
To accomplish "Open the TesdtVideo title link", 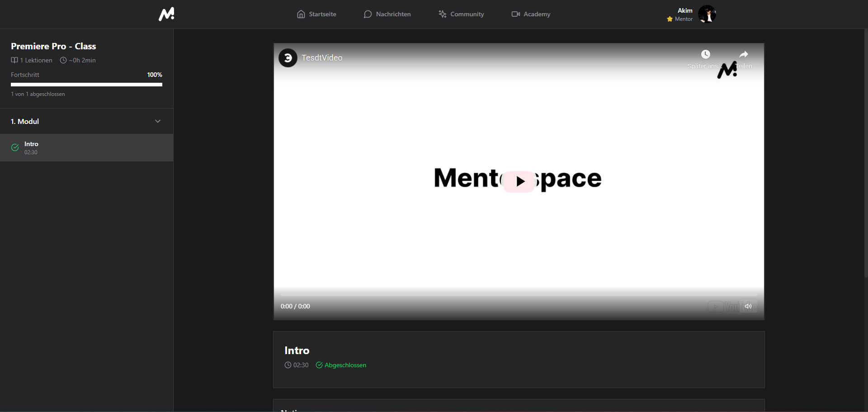I will pyautogui.click(x=322, y=58).
